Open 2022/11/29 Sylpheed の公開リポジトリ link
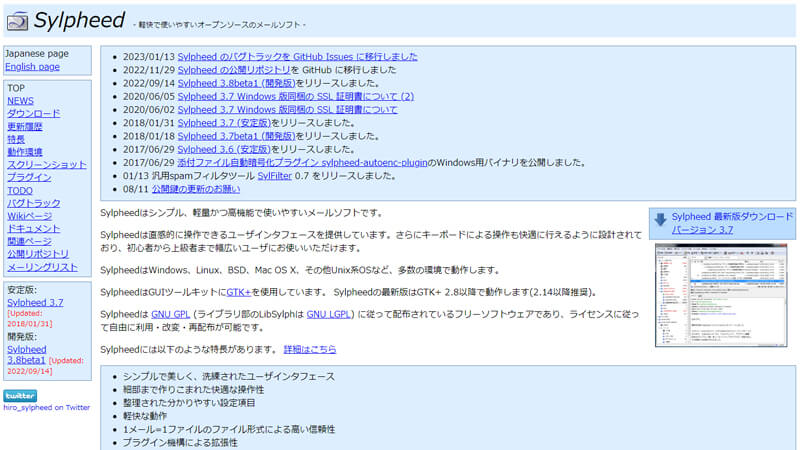Viewport: 800px width, 450px height. pos(234,70)
